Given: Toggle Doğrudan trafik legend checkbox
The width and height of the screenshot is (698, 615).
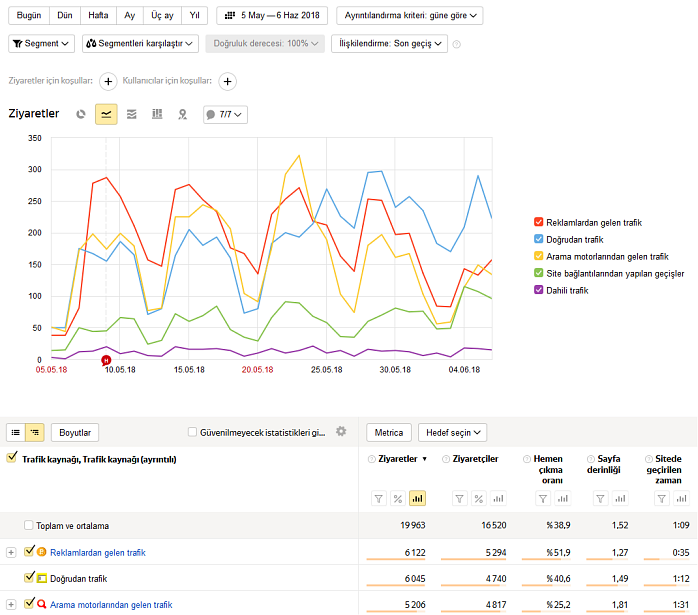Looking at the screenshot, I should pos(539,239).
